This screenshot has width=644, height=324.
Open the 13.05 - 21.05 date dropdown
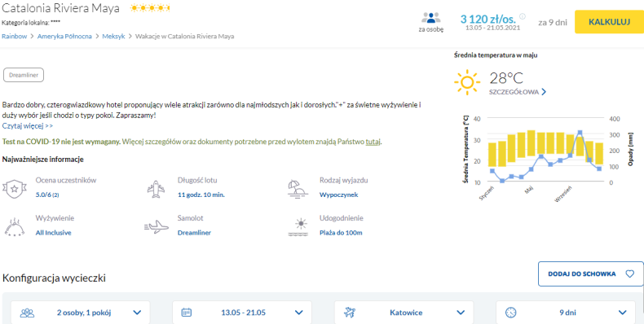click(242, 313)
